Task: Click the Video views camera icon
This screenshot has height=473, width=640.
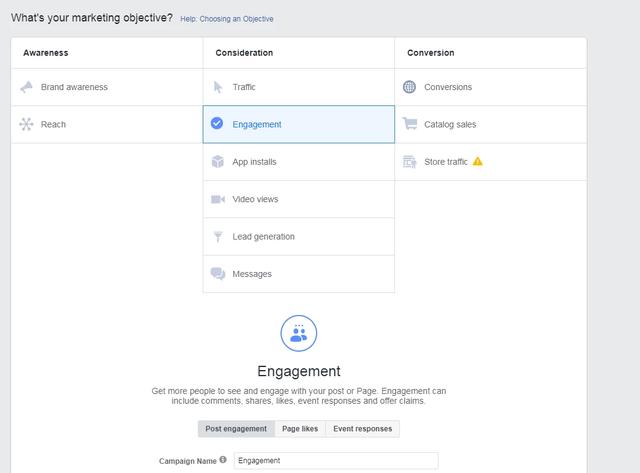Action: click(217, 199)
